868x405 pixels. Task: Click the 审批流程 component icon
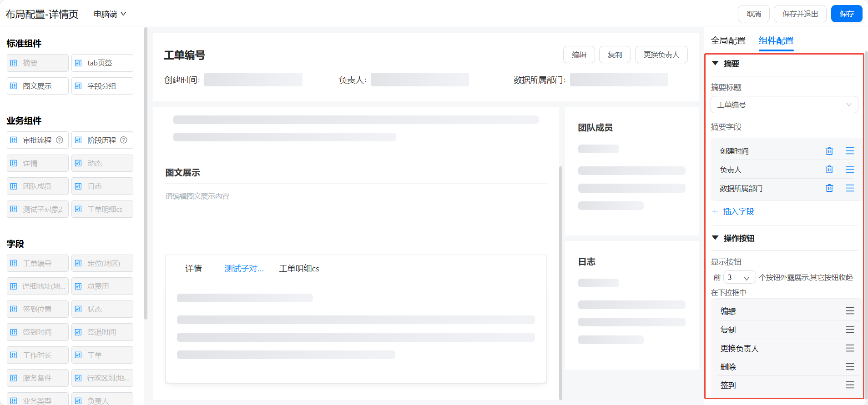click(14, 140)
